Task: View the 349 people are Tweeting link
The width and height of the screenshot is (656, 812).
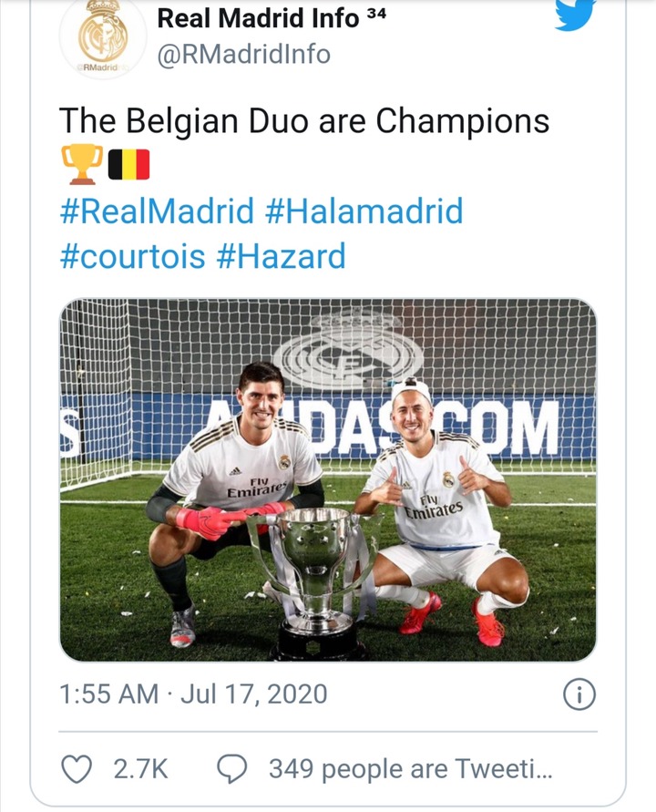Action: 411,768
